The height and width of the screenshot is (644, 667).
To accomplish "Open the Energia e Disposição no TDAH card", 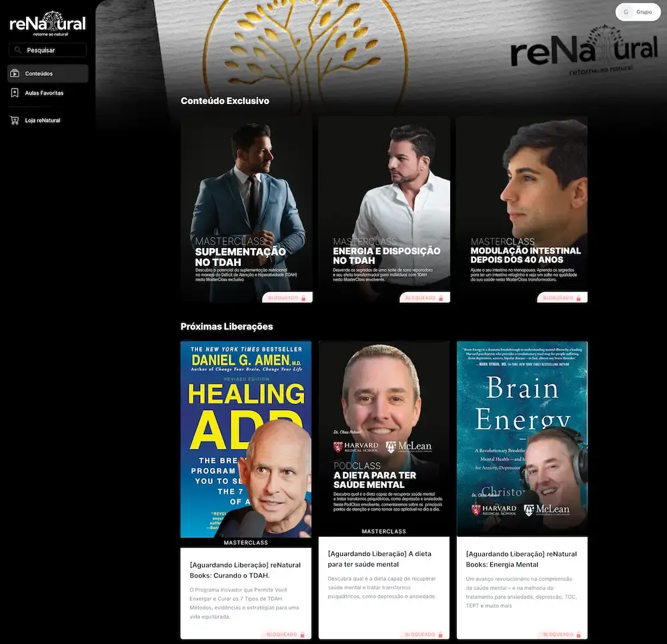I will (384, 209).
